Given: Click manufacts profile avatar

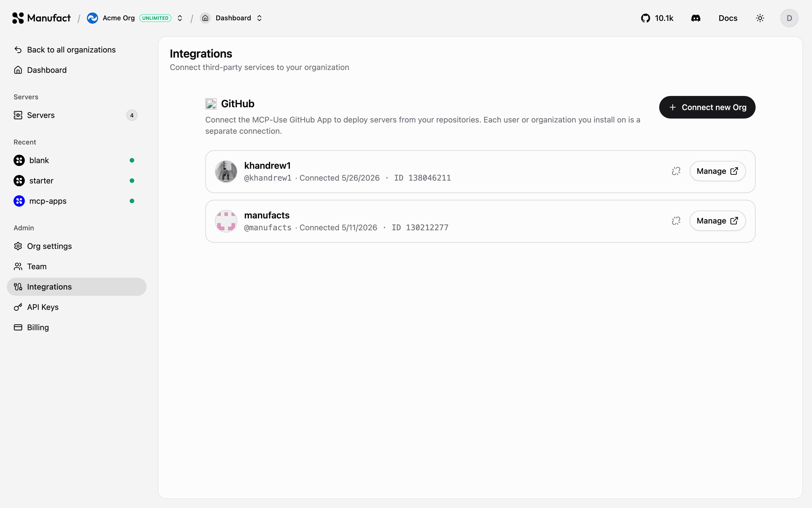Looking at the screenshot, I should pos(226,221).
